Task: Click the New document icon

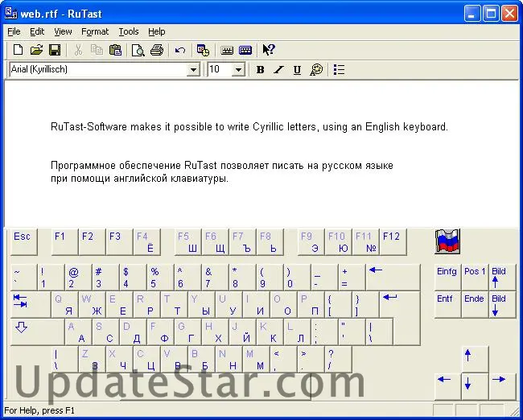Action: tap(18, 50)
